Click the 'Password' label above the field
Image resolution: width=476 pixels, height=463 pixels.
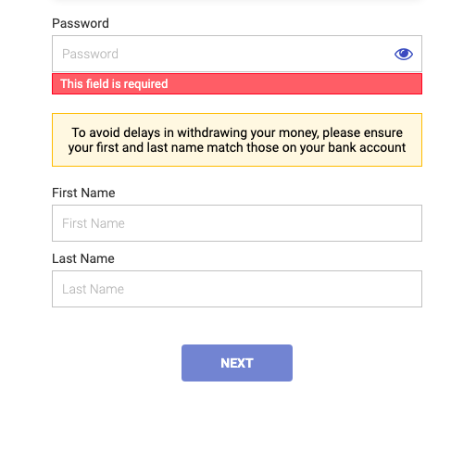pyautogui.click(x=81, y=23)
